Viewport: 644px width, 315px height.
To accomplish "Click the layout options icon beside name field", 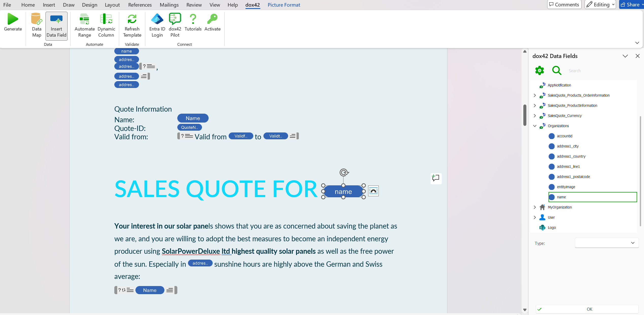I will pos(373,191).
